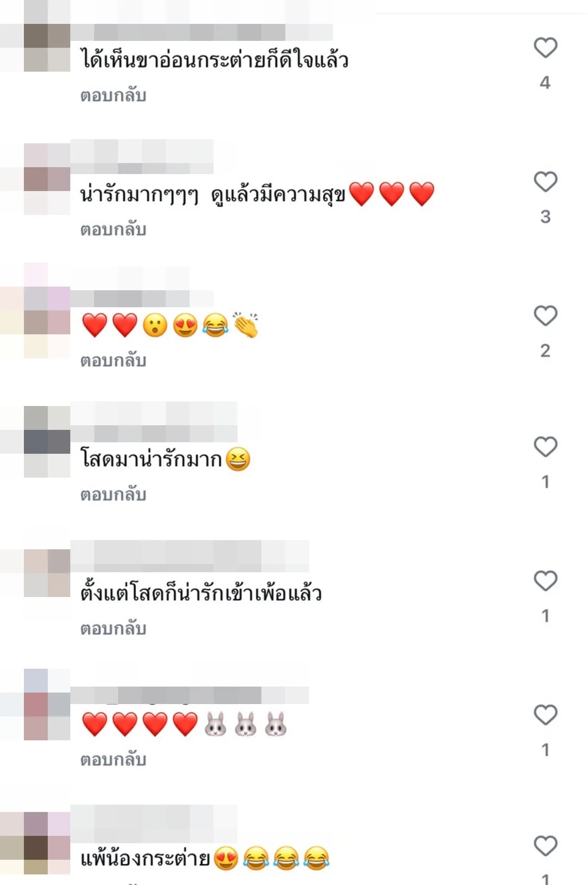Like the comment with three red hearts
The width and height of the screenshot is (588, 885).
tap(545, 182)
